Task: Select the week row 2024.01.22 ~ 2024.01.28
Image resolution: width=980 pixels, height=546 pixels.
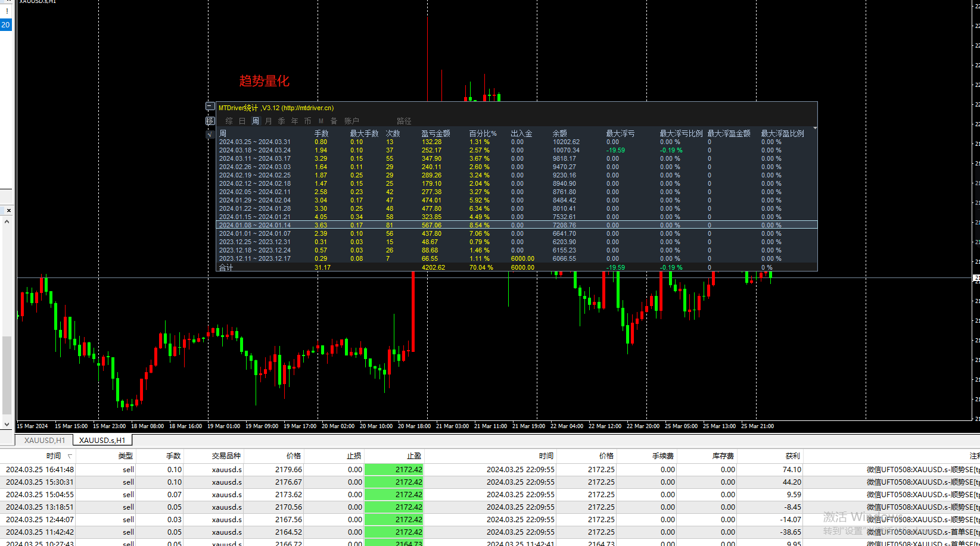Action: point(517,208)
